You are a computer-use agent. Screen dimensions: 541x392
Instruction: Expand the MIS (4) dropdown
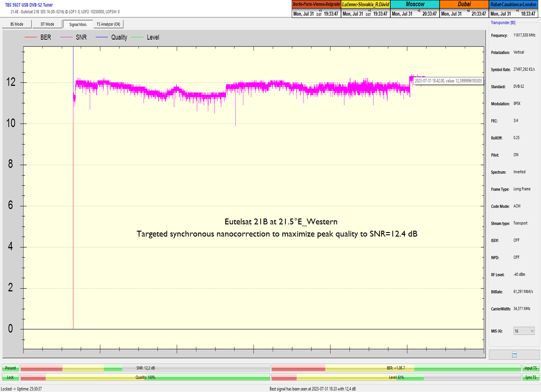point(524,331)
